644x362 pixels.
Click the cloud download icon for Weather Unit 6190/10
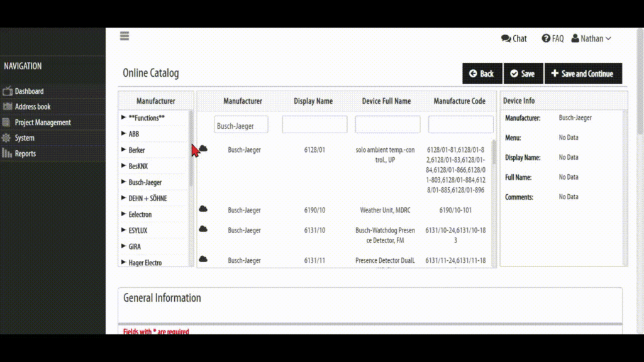point(203,207)
